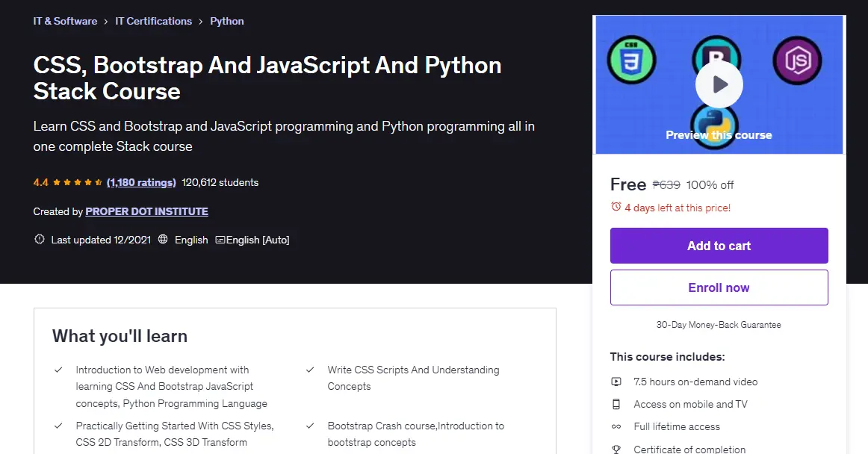The image size is (868, 454).
Task: Click the globe language icon
Action: click(163, 239)
